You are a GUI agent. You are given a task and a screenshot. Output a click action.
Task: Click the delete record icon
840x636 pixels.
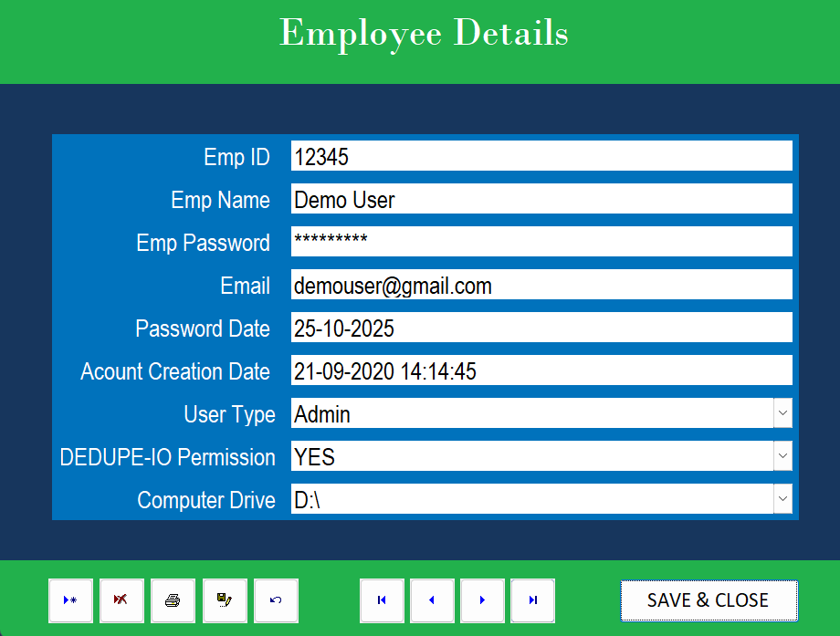[x=121, y=600]
